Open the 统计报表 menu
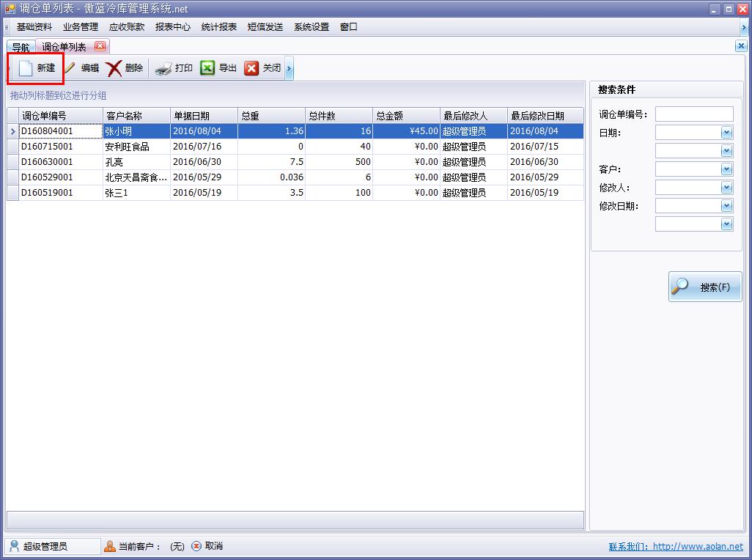752x560 pixels. tap(218, 26)
